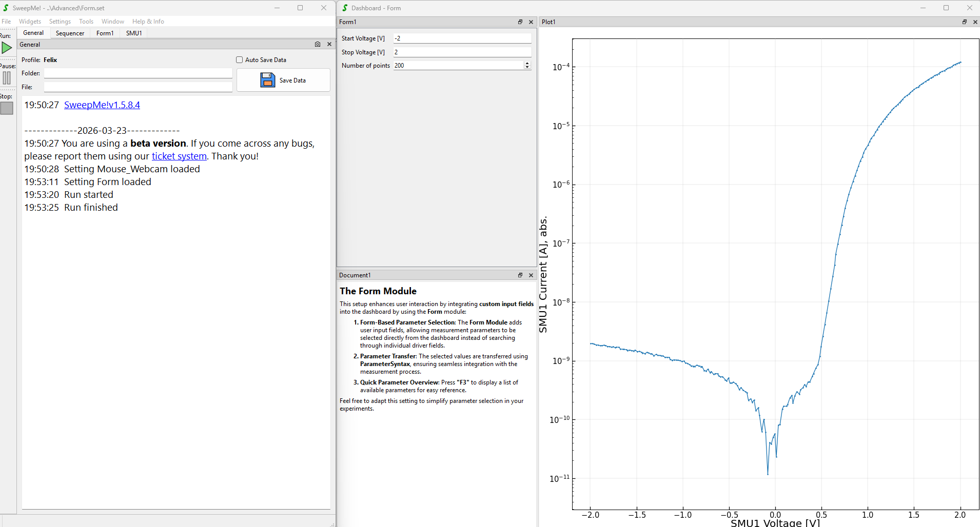This screenshot has height=527, width=980.
Task: Decrease Number of points with down arrow
Action: pos(527,68)
